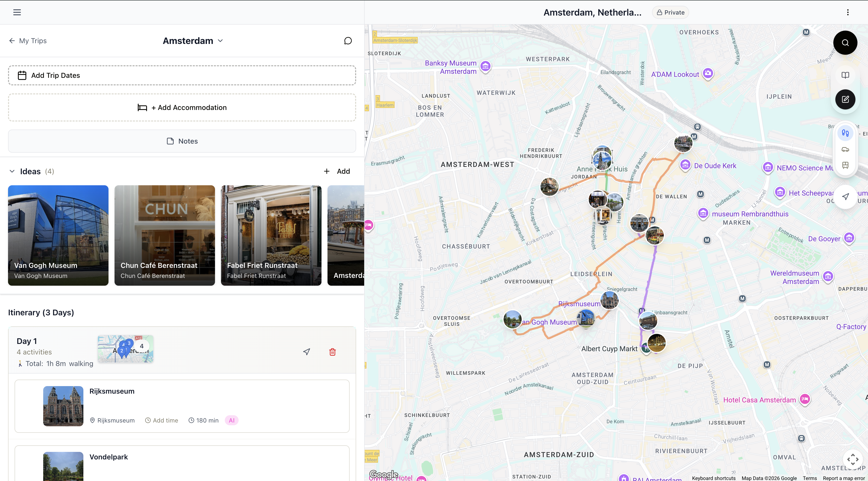Viewport: 868px width, 481px height.
Task: Open the map search tool
Action: (x=845, y=42)
